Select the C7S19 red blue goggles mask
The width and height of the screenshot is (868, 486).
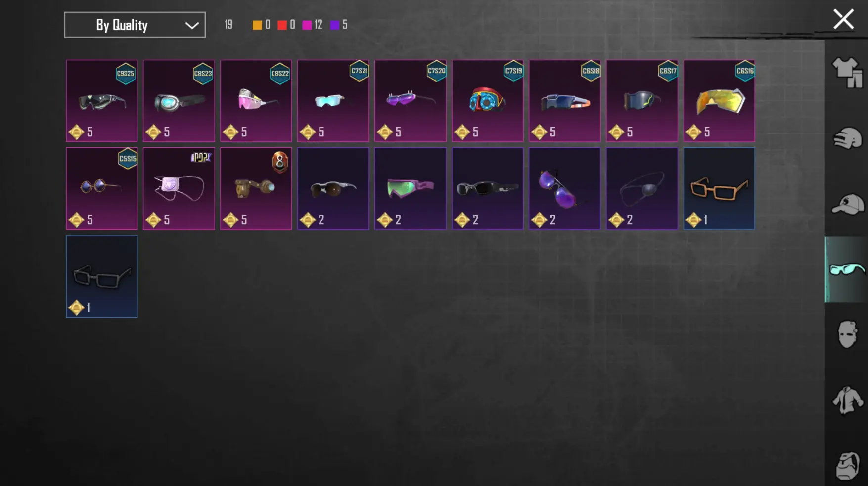[x=487, y=101]
